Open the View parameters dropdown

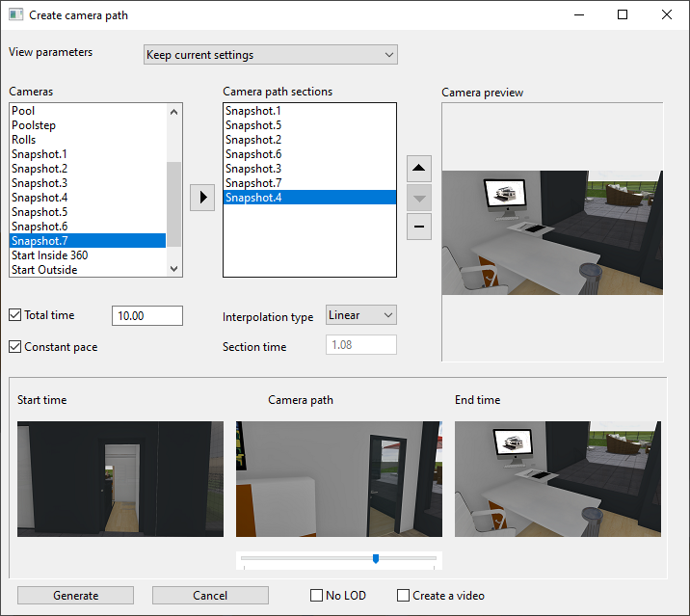coord(270,55)
